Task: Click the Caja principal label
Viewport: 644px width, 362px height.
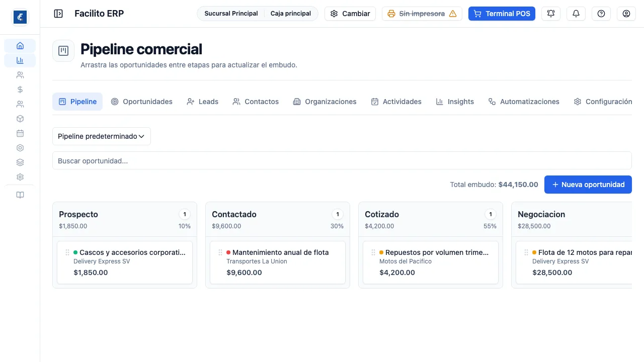Action: [x=291, y=14]
